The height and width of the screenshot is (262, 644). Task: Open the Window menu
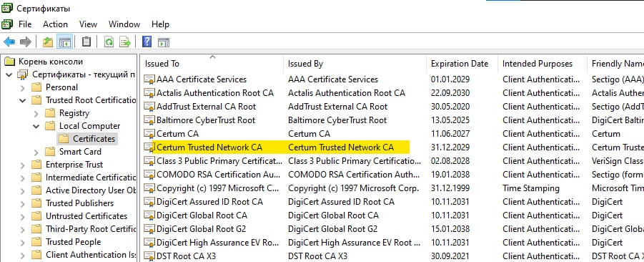(124, 24)
